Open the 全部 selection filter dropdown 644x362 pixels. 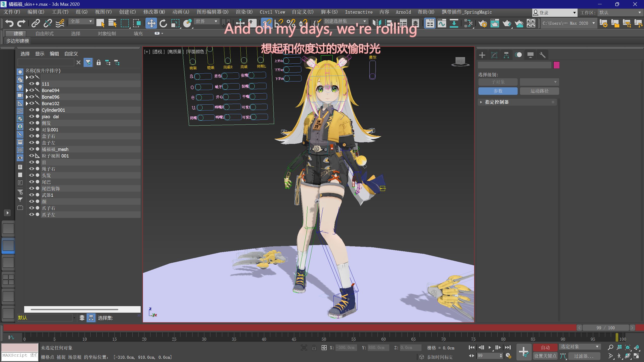click(x=81, y=21)
